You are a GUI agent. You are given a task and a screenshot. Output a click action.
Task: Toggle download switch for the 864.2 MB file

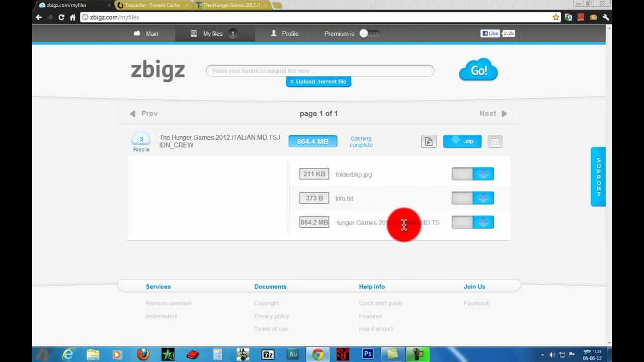(462, 222)
